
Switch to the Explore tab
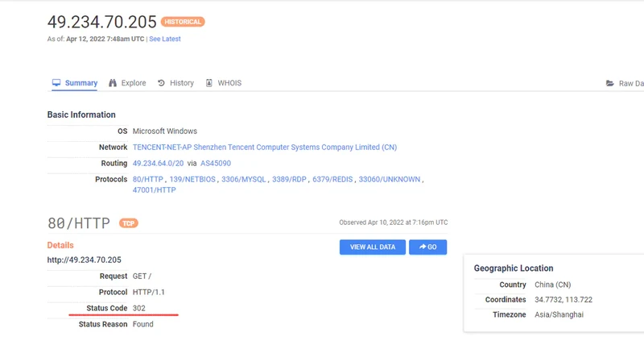[x=127, y=83]
